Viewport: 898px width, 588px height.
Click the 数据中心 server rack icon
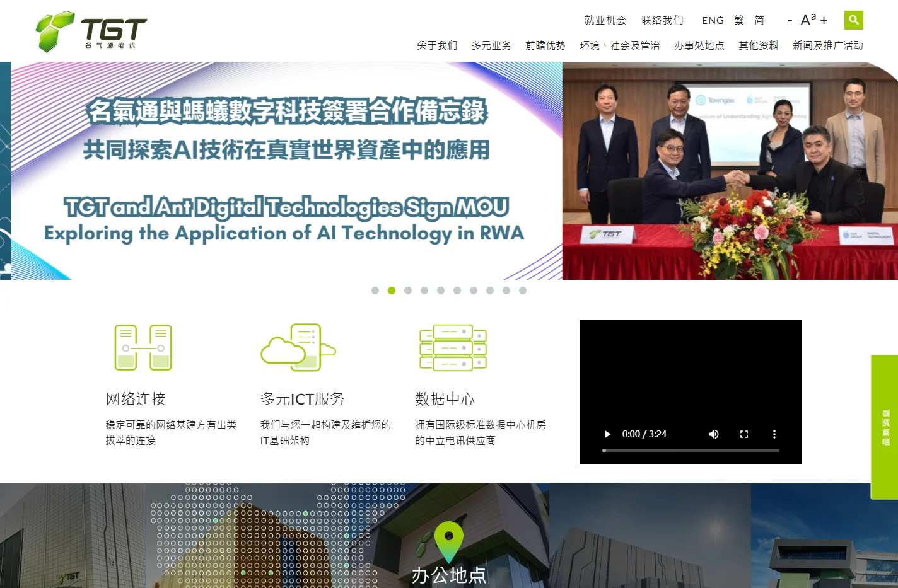[x=453, y=347]
